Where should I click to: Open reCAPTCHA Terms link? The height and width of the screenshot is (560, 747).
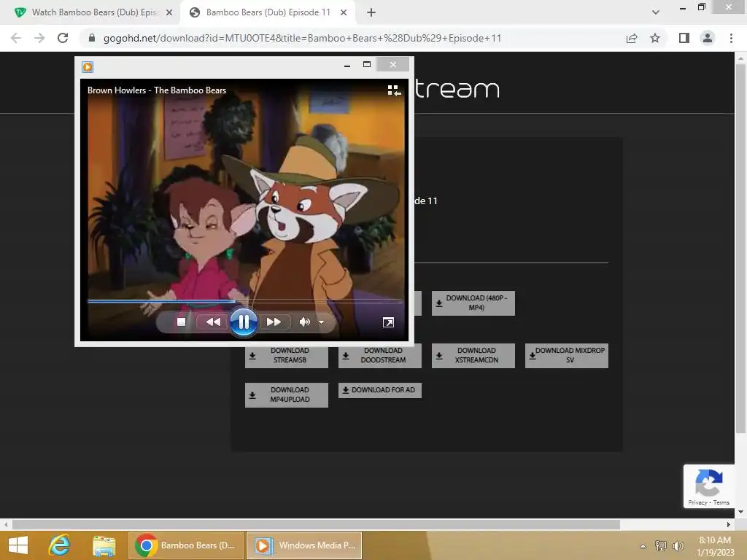click(x=721, y=502)
